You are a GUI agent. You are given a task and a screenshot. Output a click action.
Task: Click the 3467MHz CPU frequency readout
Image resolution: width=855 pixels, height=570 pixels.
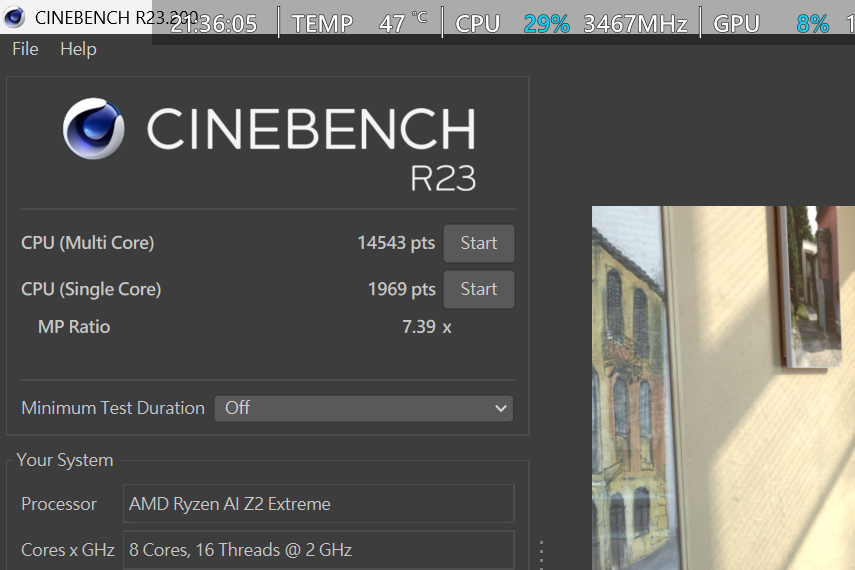[x=635, y=24]
